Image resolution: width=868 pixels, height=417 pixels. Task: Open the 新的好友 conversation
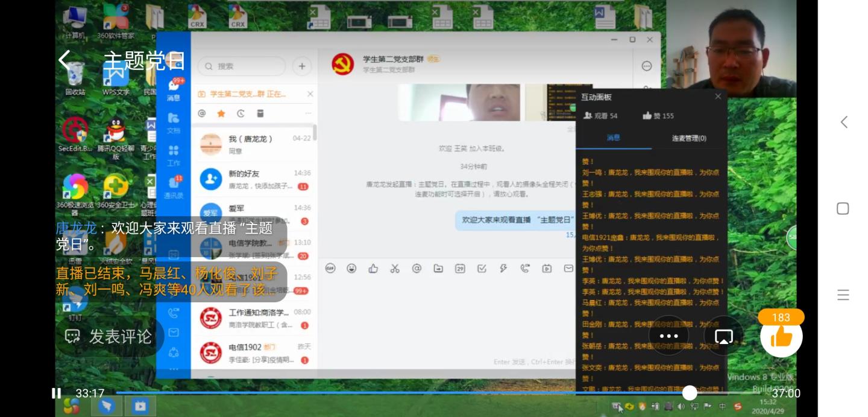point(253,179)
